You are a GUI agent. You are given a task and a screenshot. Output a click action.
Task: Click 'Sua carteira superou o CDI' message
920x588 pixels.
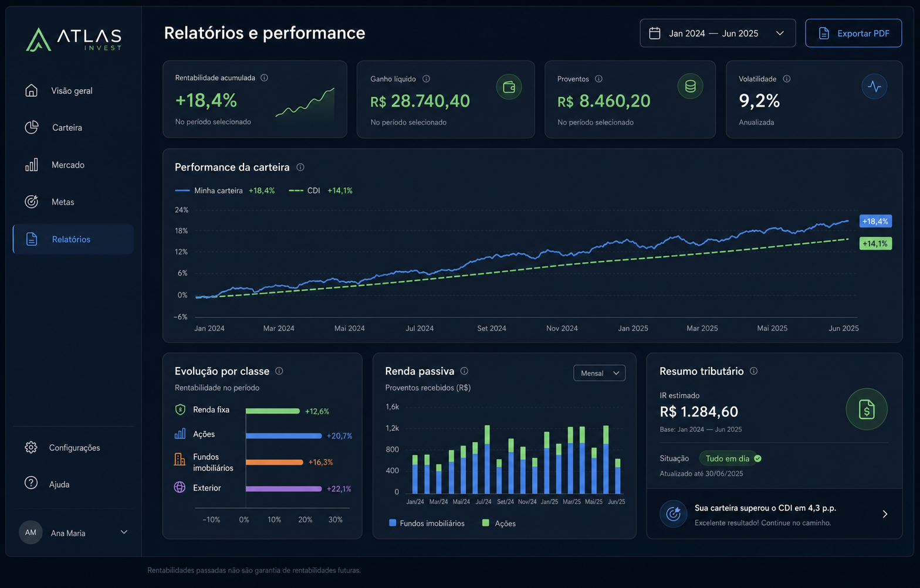tap(765, 508)
